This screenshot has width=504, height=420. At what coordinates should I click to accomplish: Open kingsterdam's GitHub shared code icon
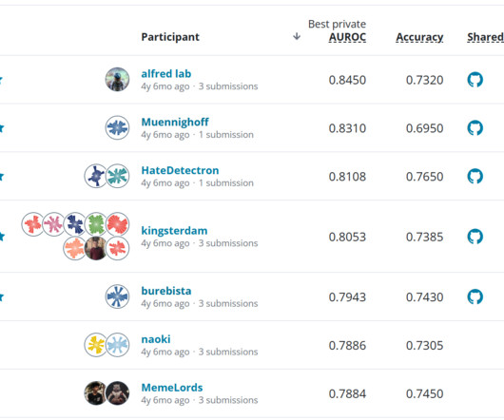coord(475,237)
